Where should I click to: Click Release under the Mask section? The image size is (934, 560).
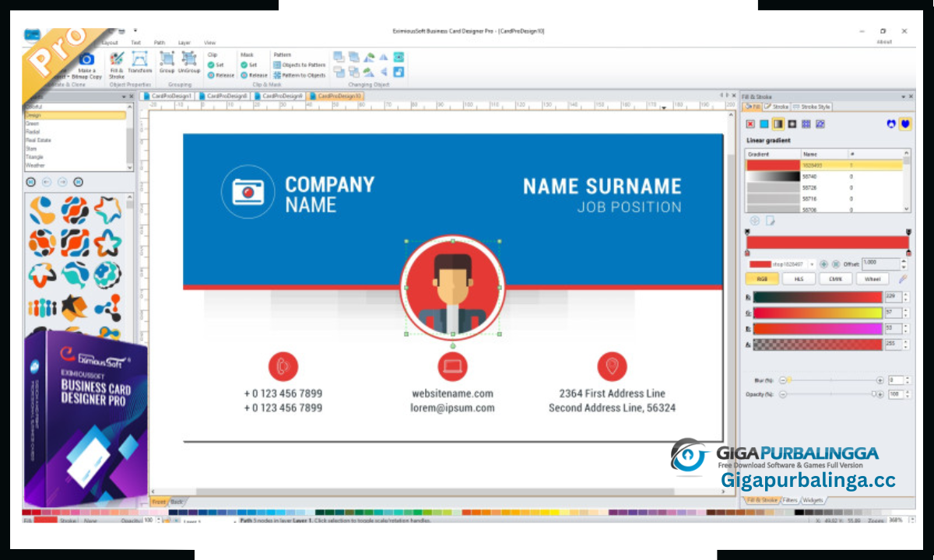[254, 75]
